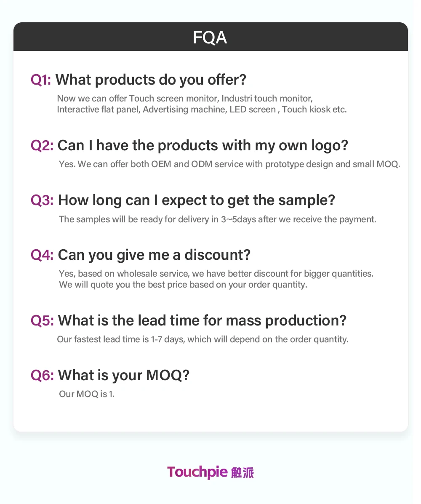Select the Q4 label
The width and height of the screenshot is (421, 504).
(x=42, y=255)
